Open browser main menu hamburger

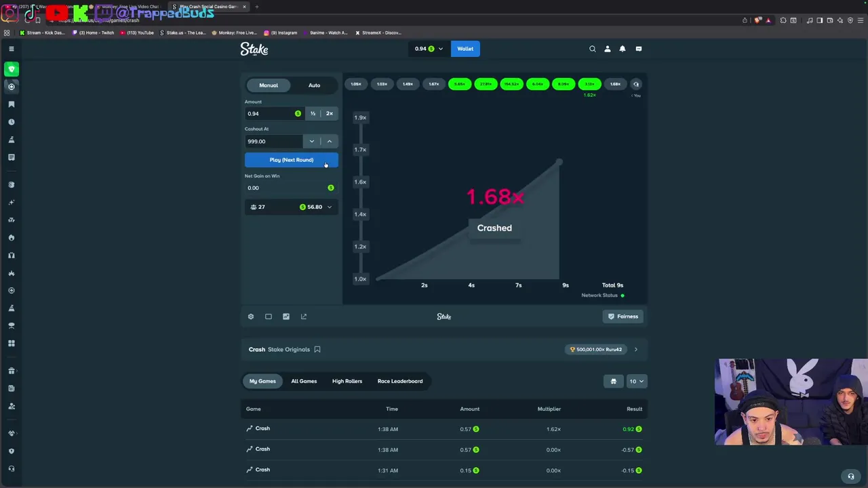(860, 20)
